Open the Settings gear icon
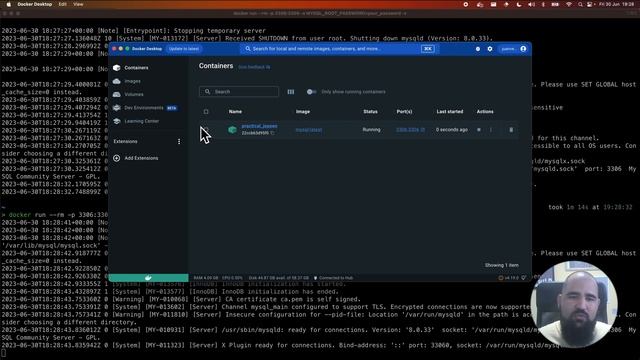The height and width of the screenshot is (360, 640). pos(490,49)
